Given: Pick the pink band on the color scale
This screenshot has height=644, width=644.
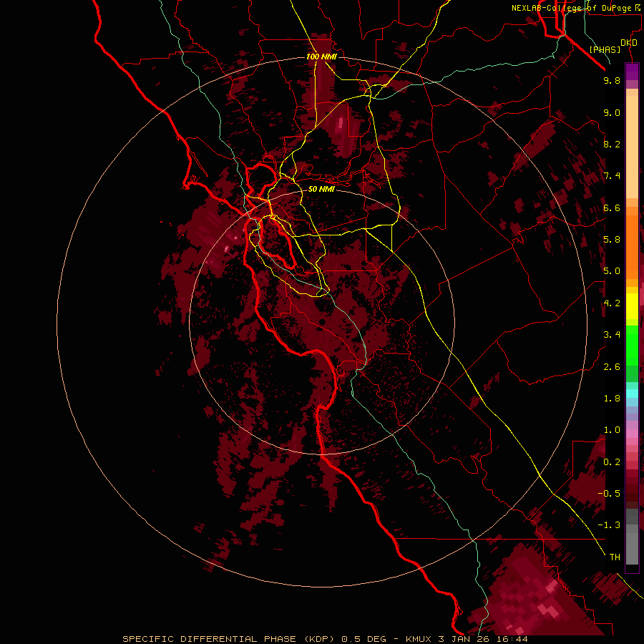Looking at the screenshot, I should 632,434.
